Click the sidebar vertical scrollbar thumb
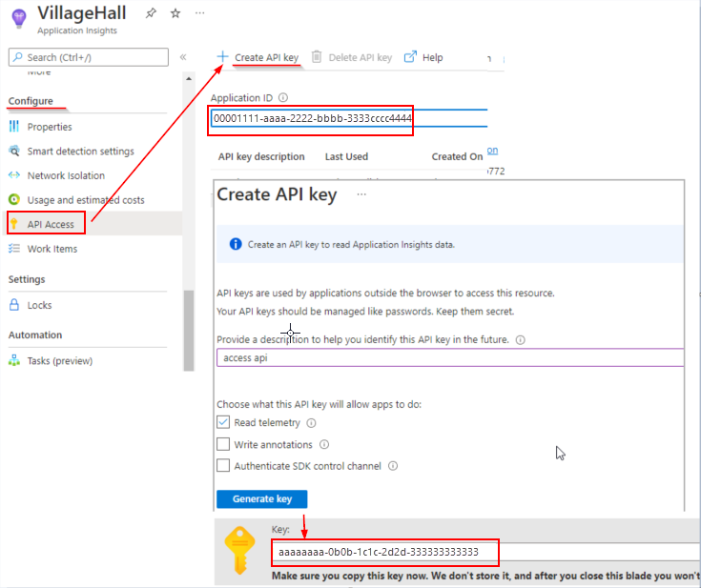Screen dimensions: 701x588 pyautogui.click(x=189, y=330)
